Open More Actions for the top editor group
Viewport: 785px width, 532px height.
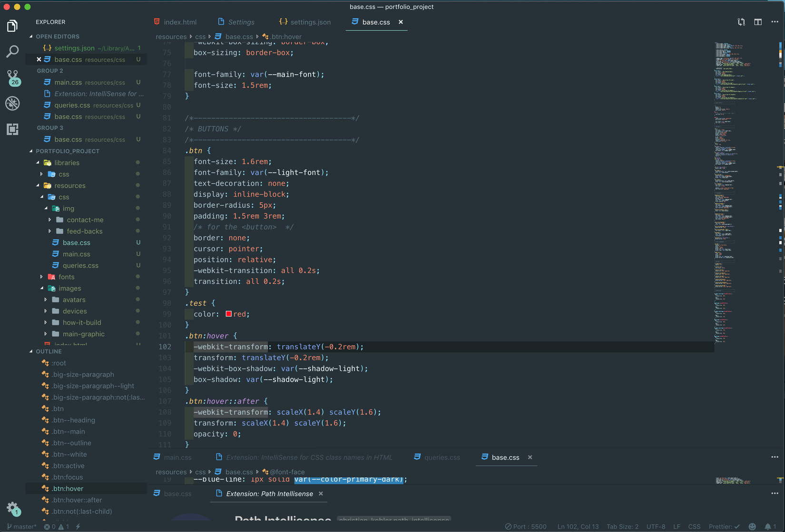pyautogui.click(x=775, y=22)
